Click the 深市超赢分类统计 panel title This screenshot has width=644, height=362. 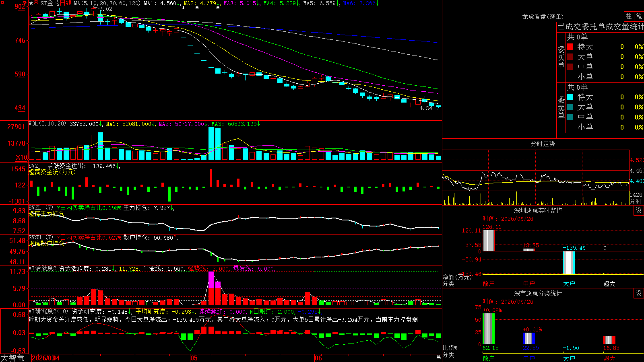[x=538, y=293]
